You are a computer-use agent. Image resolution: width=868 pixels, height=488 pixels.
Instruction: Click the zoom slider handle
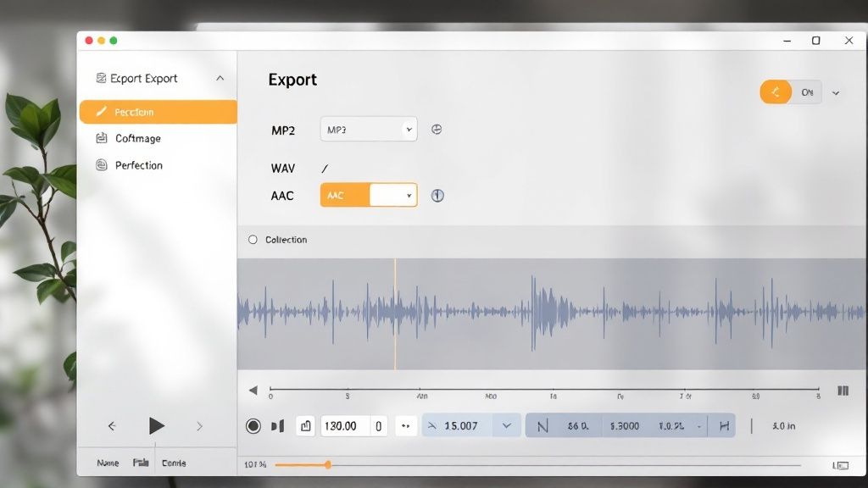click(328, 465)
